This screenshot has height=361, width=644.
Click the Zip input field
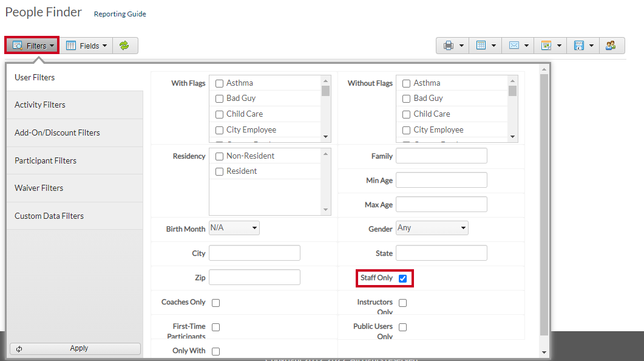(x=255, y=277)
